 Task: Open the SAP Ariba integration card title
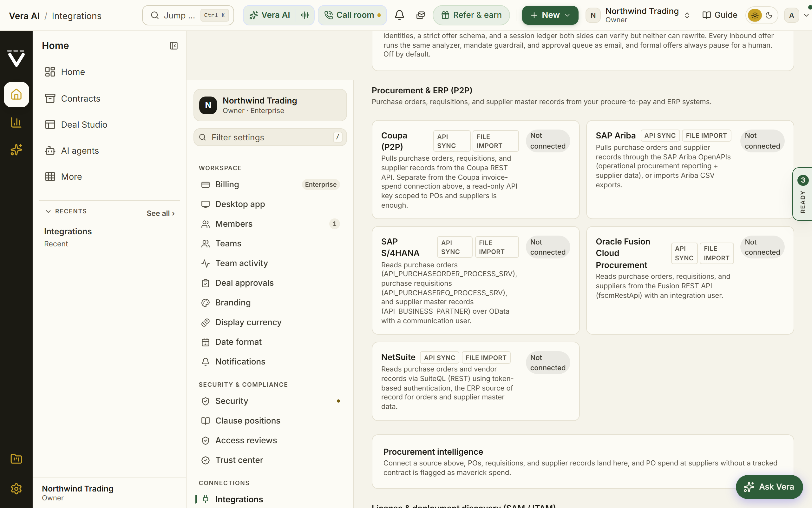(615, 135)
